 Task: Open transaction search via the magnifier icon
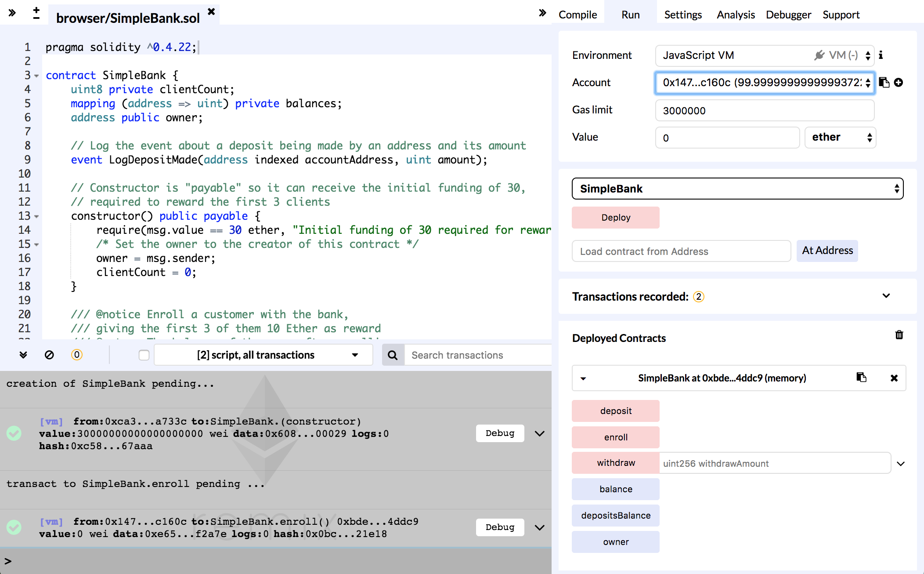[392, 355]
